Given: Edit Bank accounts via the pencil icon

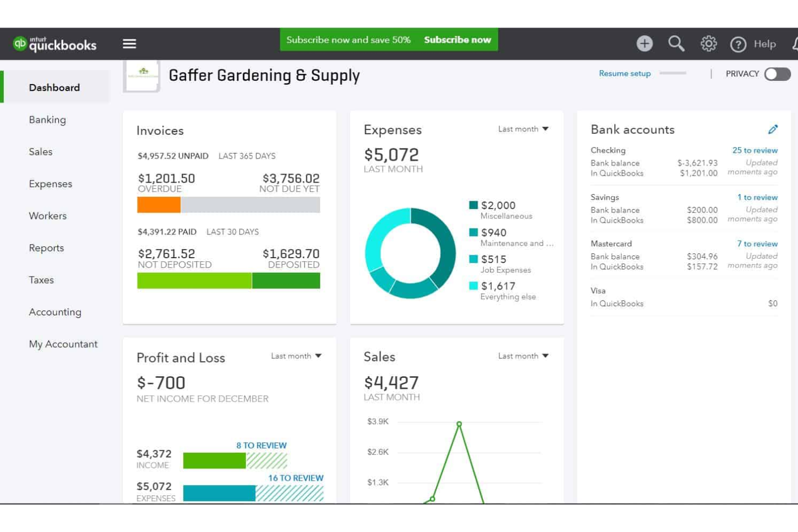Looking at the screenshot, I should coord(773,129).
